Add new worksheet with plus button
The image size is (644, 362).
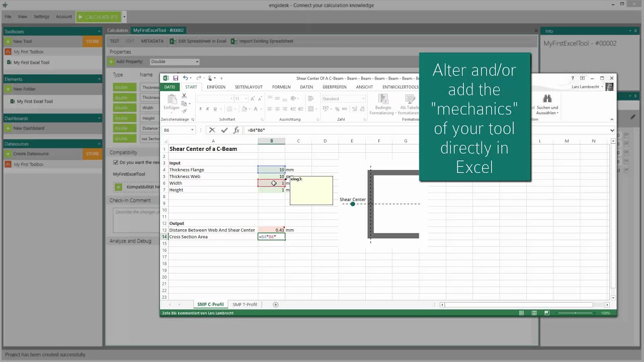275,305
